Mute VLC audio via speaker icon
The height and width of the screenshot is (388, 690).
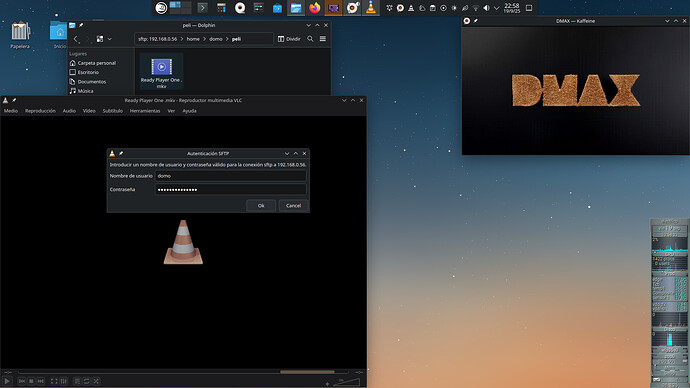tap(327, 383)
